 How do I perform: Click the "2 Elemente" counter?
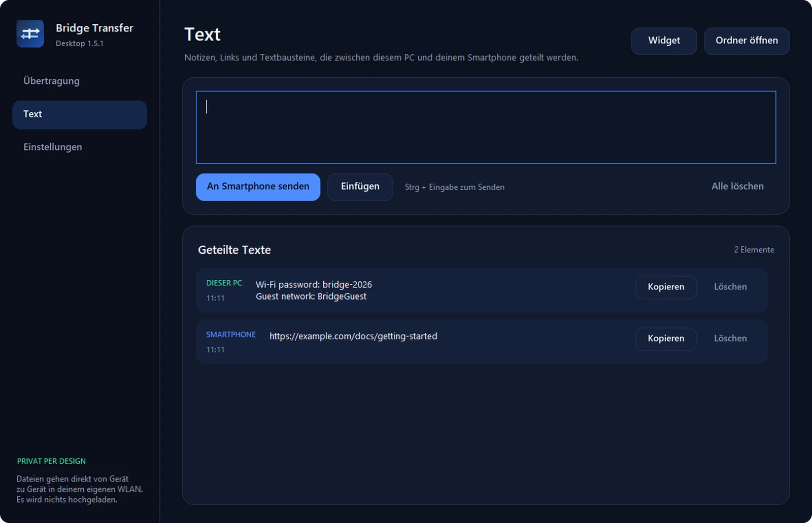click(x=754, y=250)
